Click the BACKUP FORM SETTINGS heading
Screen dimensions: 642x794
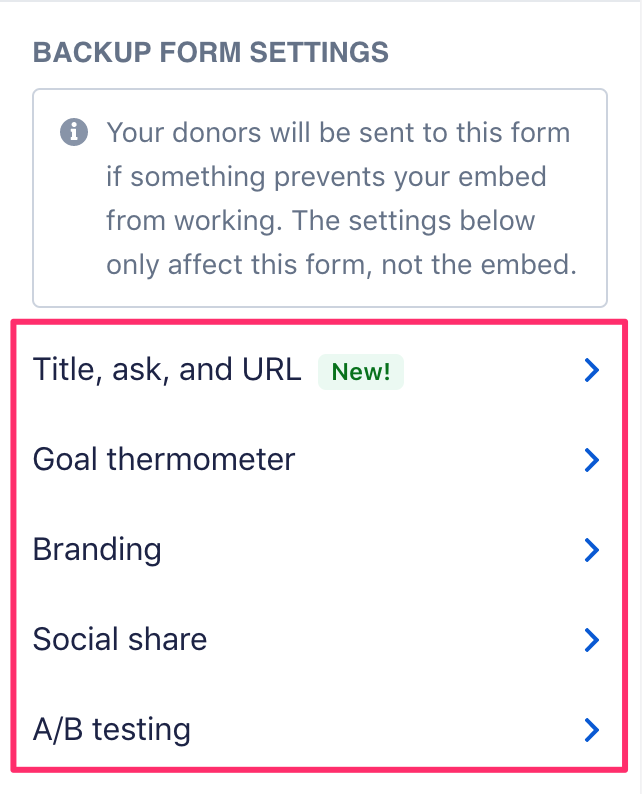[x=210, y=51]
